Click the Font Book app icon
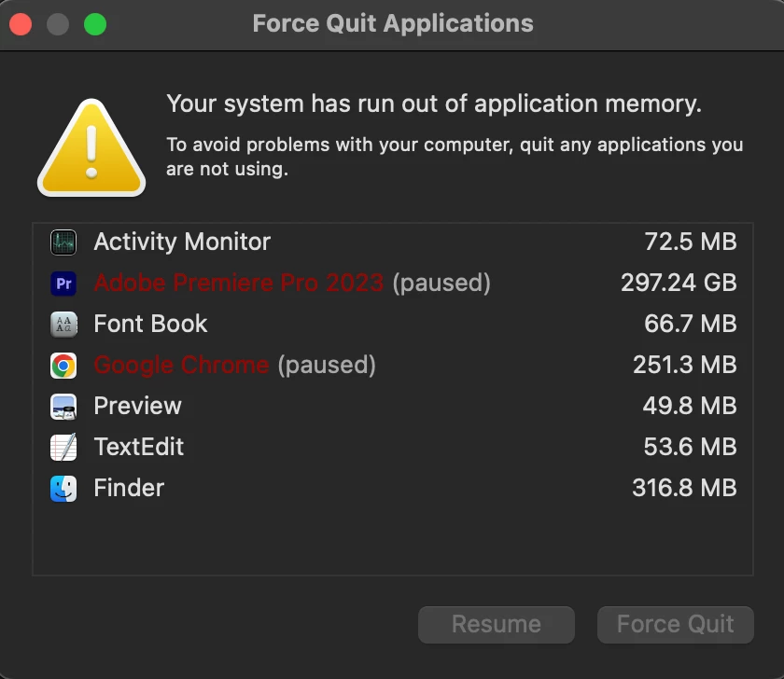This screenshot has width=784, height=679. [63, 325]
